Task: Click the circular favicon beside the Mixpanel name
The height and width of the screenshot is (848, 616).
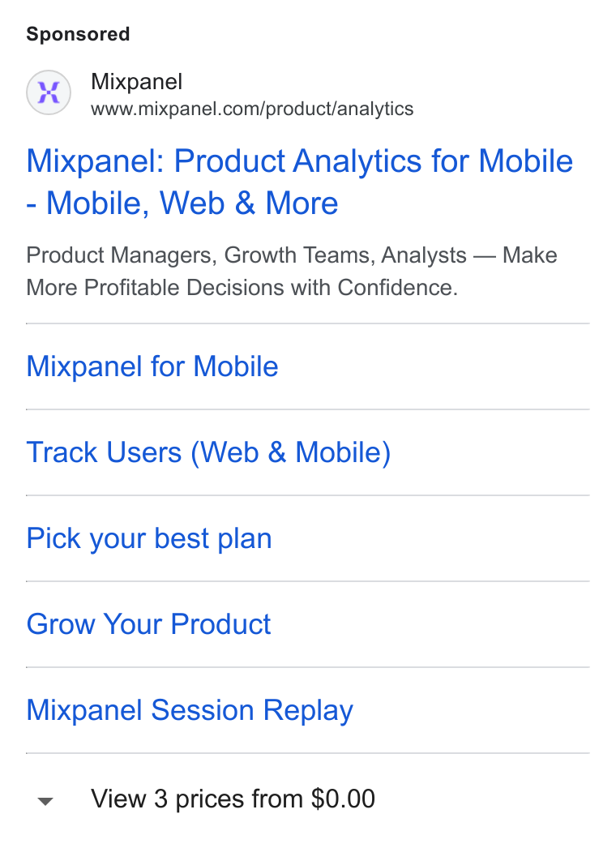Action: pyautogui.click(x=49, y=92)
